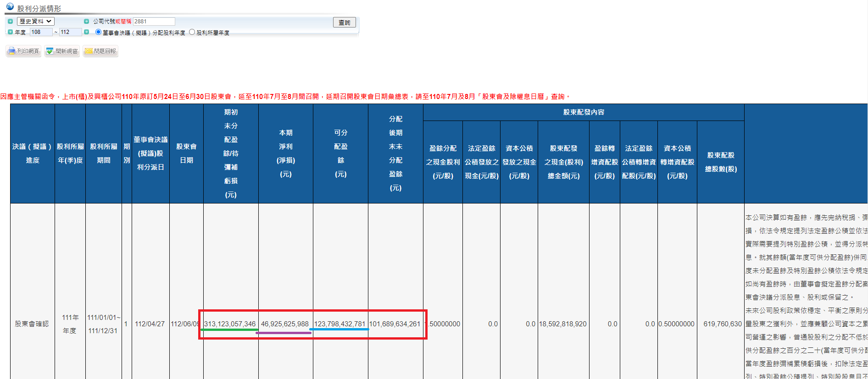Select the 股利所屬年度 radio button
This screenshot has width=868, height=379.
coord(192,32)
